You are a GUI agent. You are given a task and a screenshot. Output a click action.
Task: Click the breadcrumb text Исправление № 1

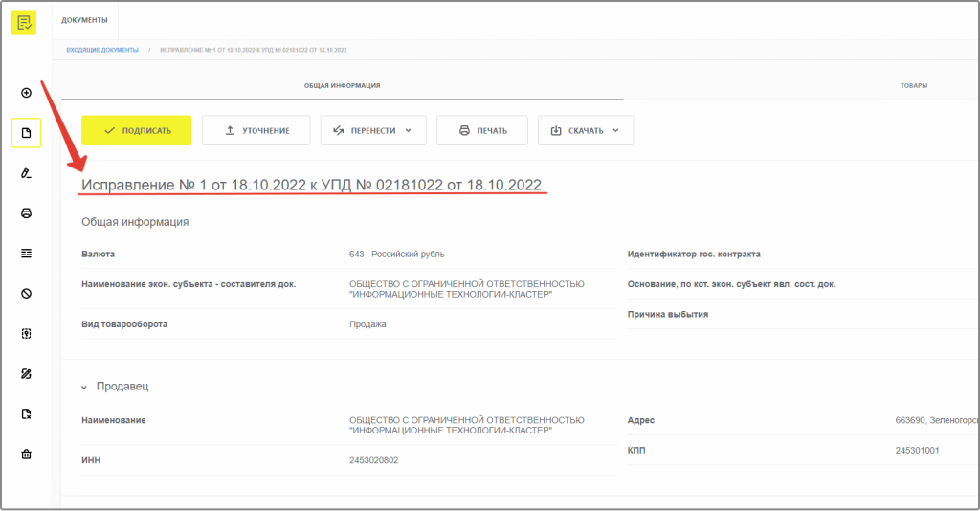tap(253, 50)
